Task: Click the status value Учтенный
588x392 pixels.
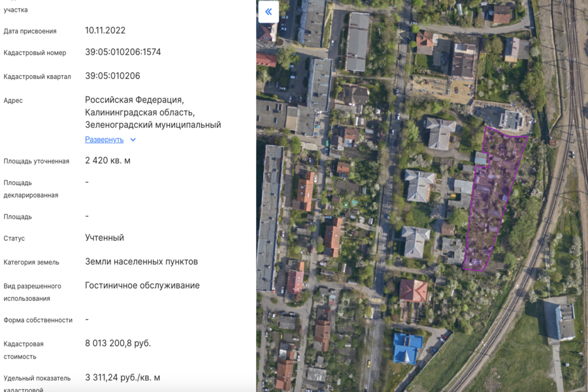Action: click(x=105, y=238)
